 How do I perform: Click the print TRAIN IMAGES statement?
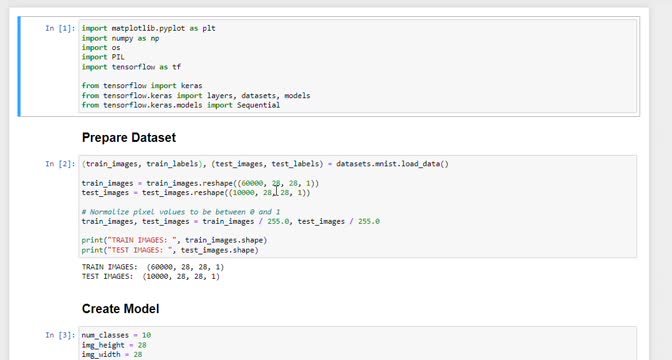pos(174,240)
